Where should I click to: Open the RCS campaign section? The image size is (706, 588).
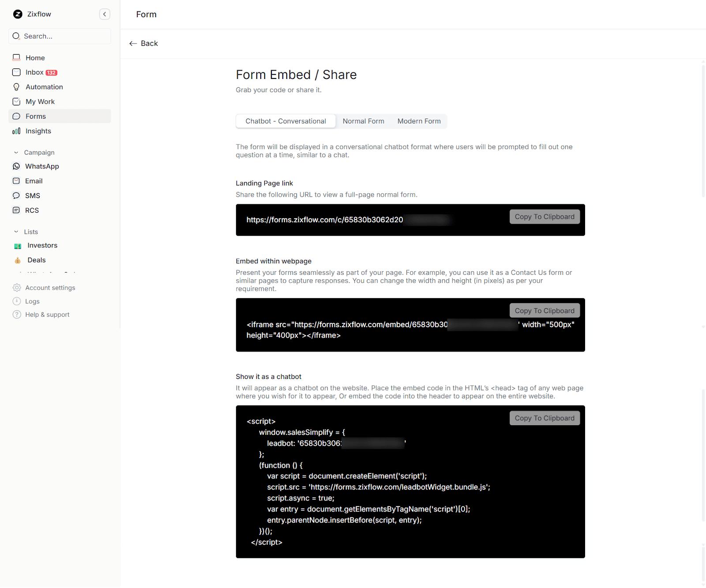click(31, 210)
